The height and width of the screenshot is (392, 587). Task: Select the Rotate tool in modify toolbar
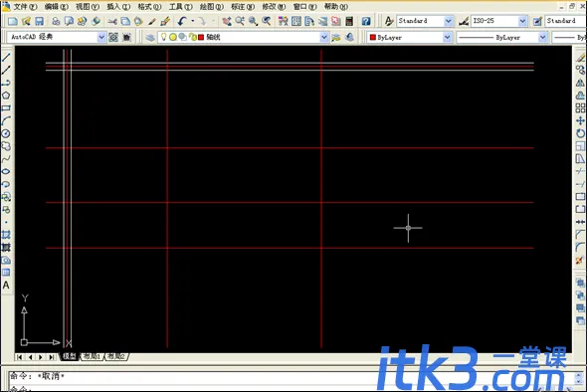pos(580,133)
